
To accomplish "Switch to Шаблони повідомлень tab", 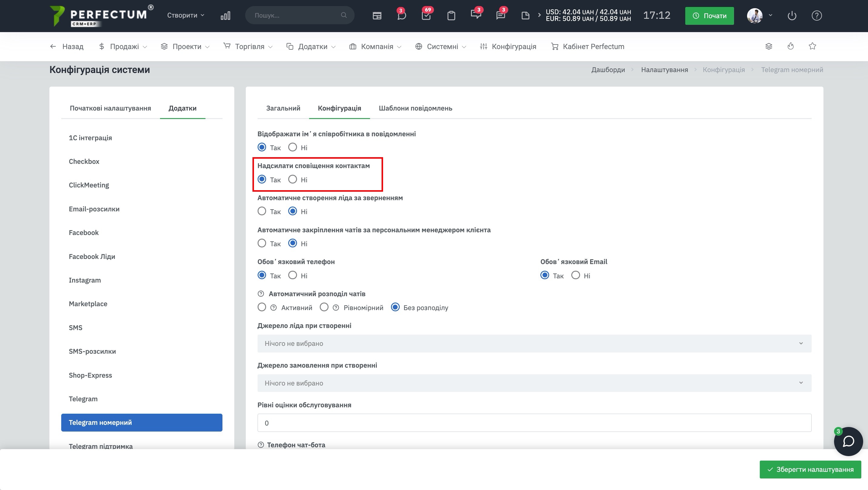I will click(415, 108).
